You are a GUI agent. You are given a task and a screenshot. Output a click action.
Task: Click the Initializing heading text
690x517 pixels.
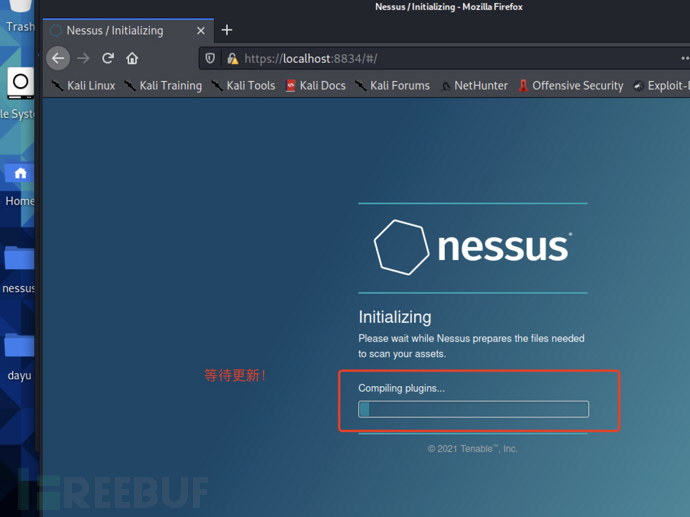(x=395, y=317)
